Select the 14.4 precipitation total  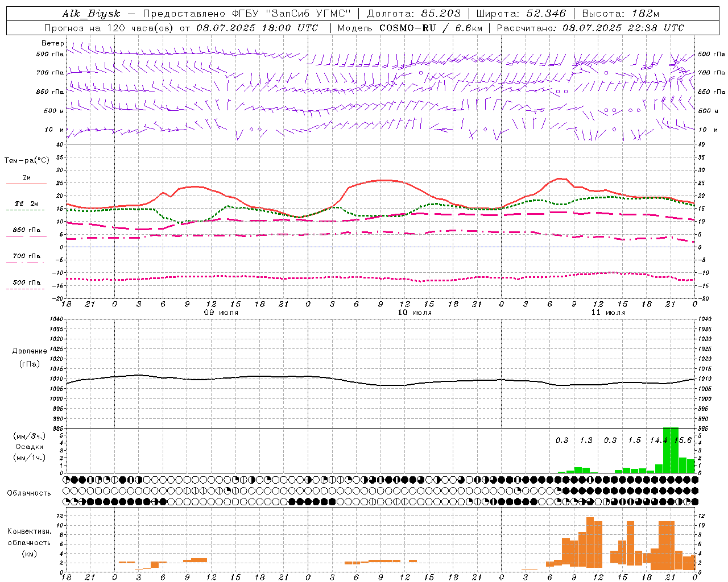click(659, 440)
